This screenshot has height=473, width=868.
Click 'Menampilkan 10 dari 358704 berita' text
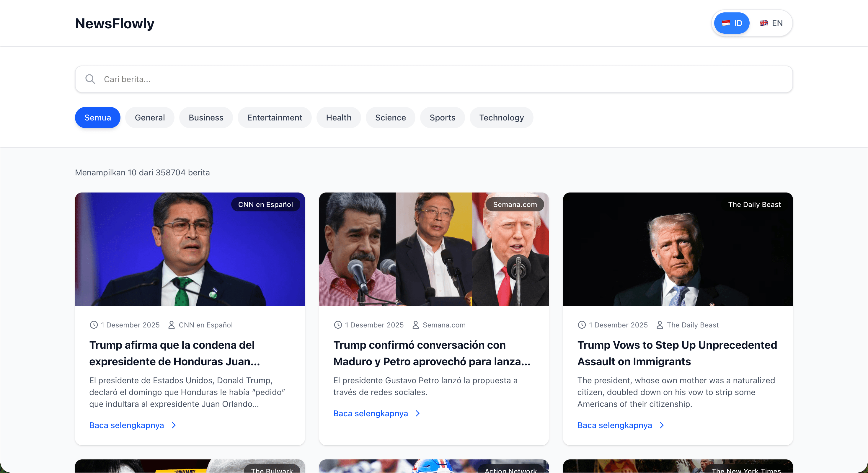[x=143, y=172]
